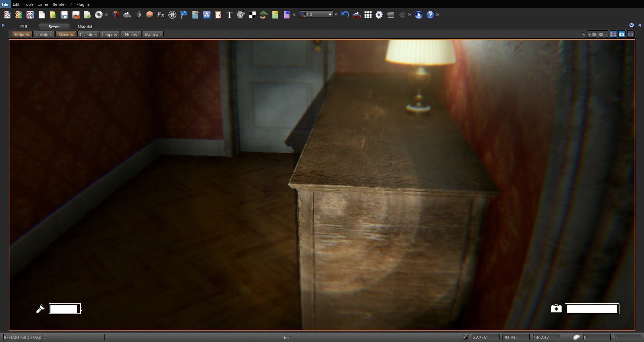The image size is (644, 342).
Task: Click the Rubik's cube world icon
Action: (116, 15)
